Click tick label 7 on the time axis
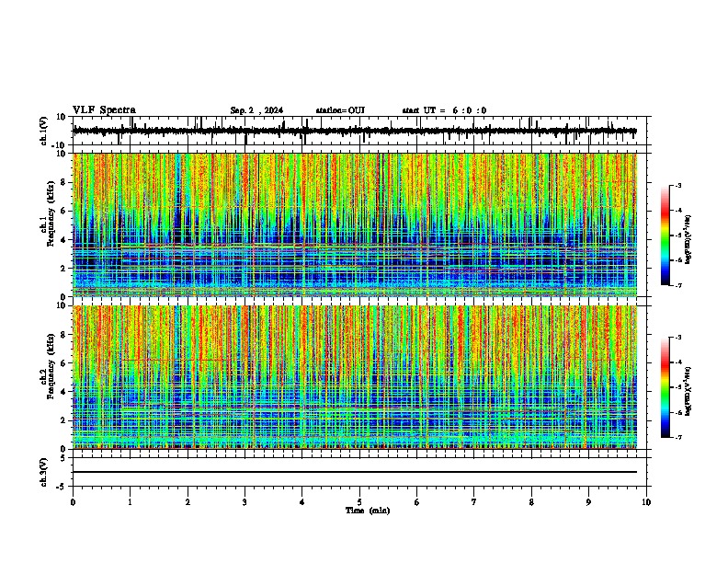The height and width of the screenshot is (563, 728). point(474,502)
